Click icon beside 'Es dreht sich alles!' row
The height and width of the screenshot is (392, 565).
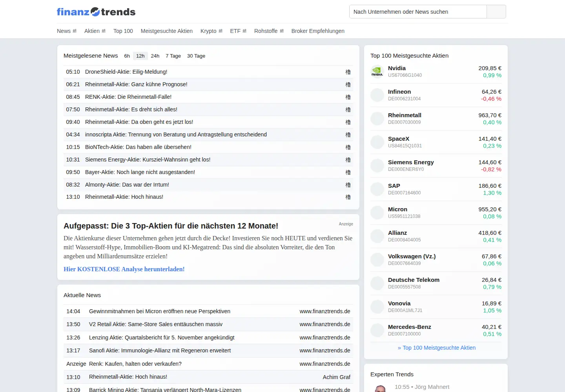point(348,109)
